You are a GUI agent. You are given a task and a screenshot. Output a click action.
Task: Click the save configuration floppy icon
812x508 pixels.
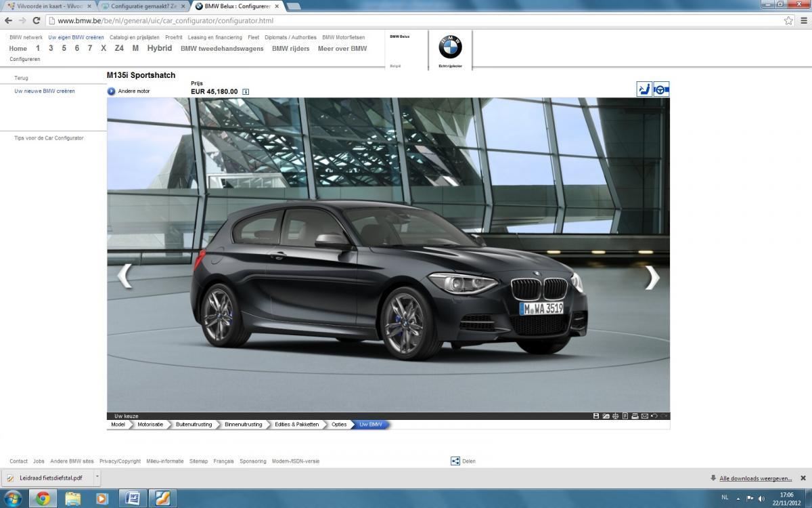pyautogui.click(x=596, y=416)
